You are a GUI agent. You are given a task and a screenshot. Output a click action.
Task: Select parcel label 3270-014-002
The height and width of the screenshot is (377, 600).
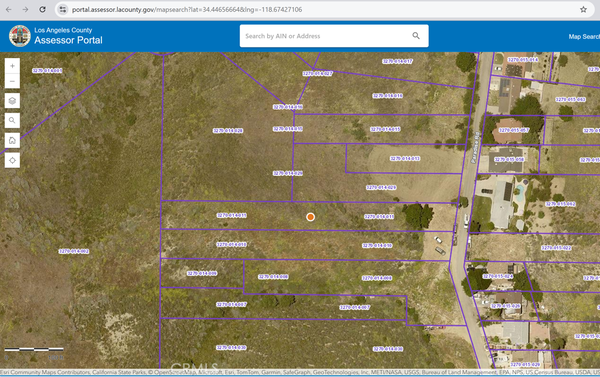pos(74,251)
